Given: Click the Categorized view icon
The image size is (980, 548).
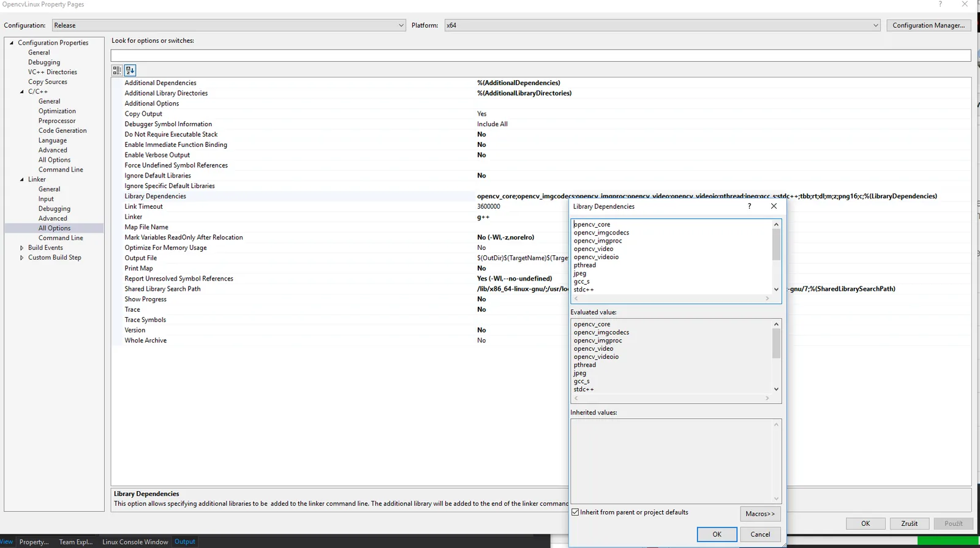Looking at the screenshot, I should tap(117, 70).
